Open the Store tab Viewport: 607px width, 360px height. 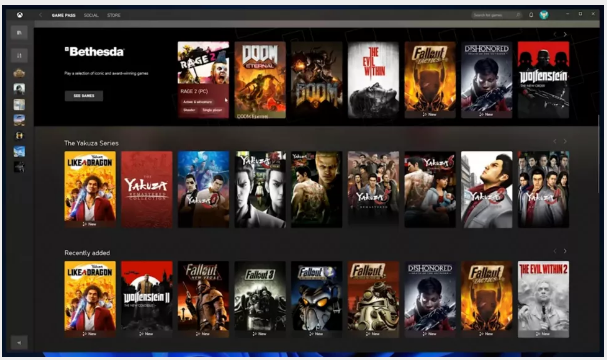[x=114, y=15]
